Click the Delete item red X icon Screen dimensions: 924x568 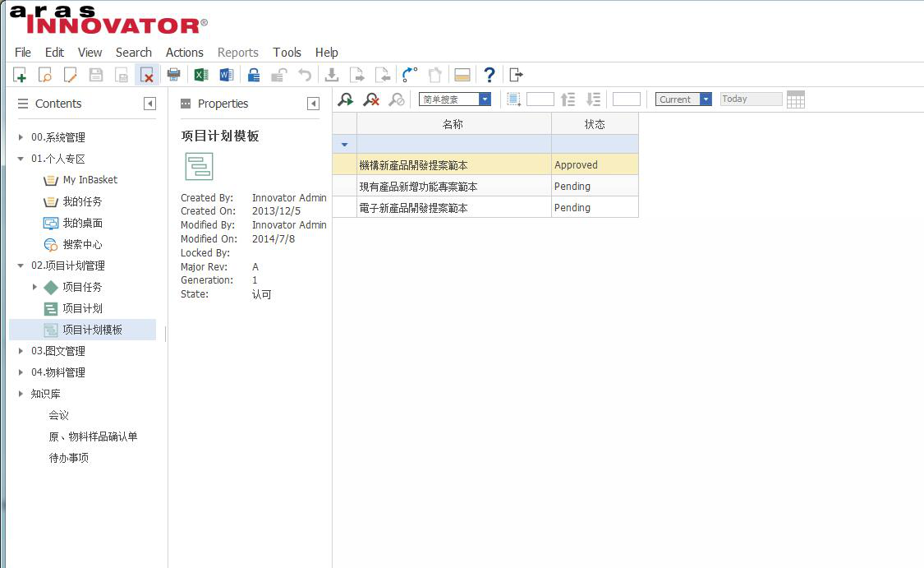coord(147,76)
